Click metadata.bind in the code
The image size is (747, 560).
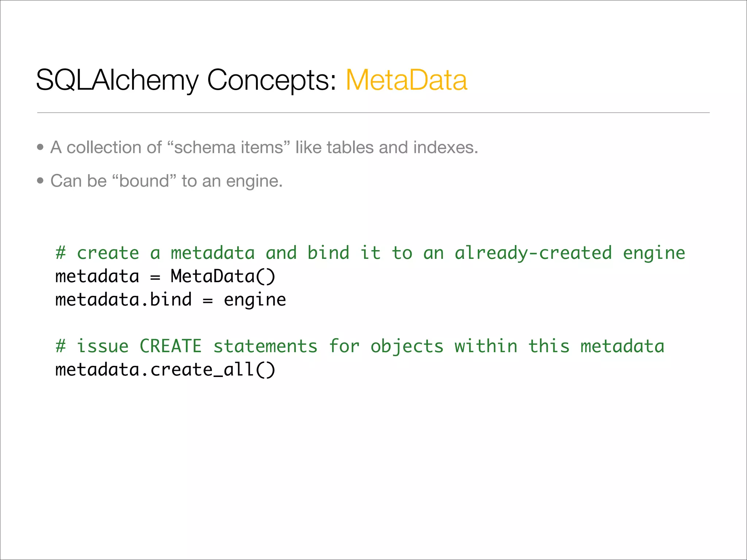click(123, 300)
